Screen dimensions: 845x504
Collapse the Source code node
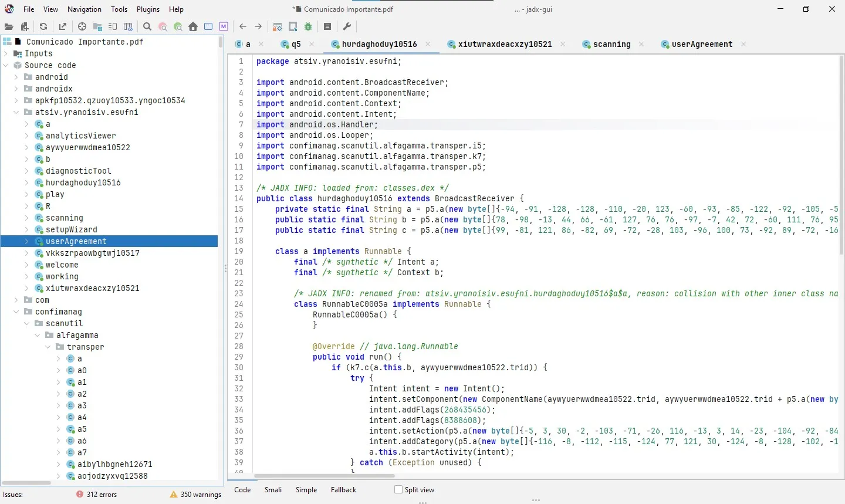[6, 65]
